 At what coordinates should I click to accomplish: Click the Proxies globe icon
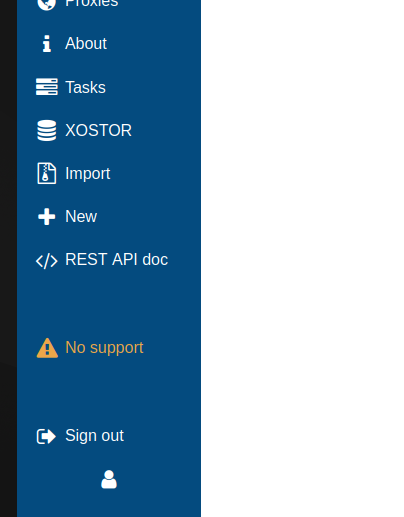[46, 5]
